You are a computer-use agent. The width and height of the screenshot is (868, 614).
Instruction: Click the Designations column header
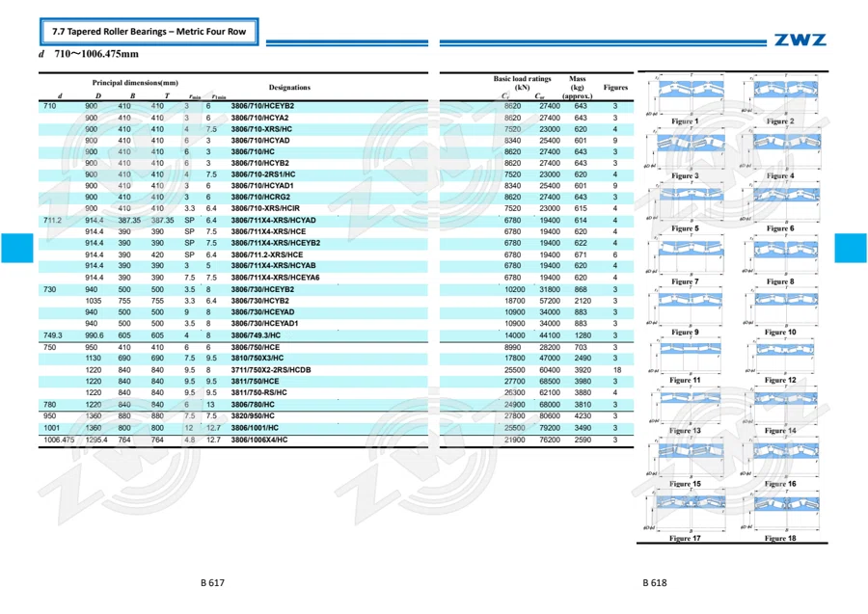[289, 88]
